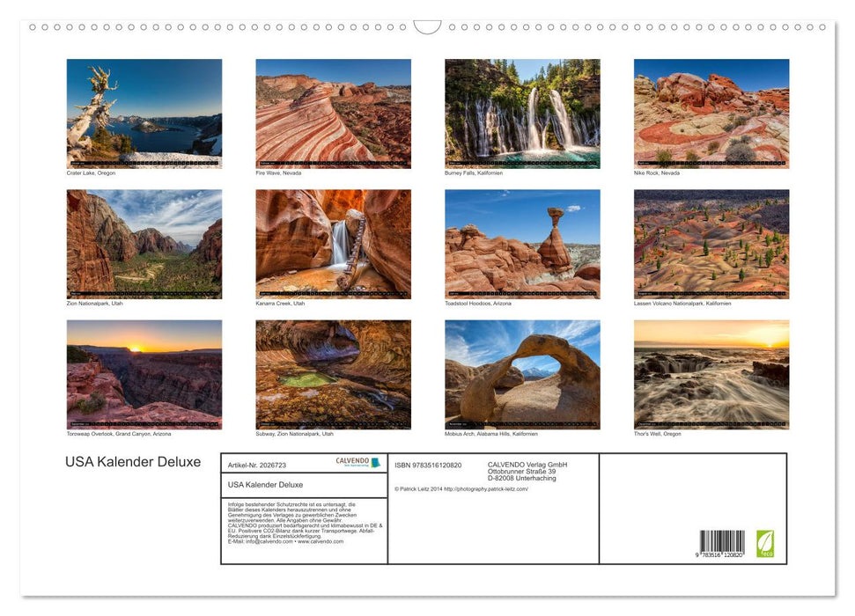Click the mini calendar strip under Fire Wave photo
The image size is (855, 616).
pos(334,164)
